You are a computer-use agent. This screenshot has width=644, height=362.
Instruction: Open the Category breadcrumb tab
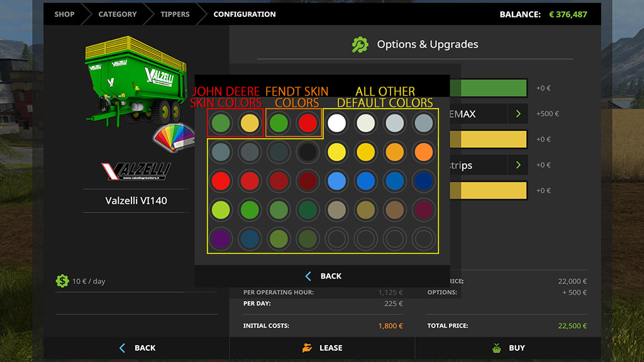(117, 14)
